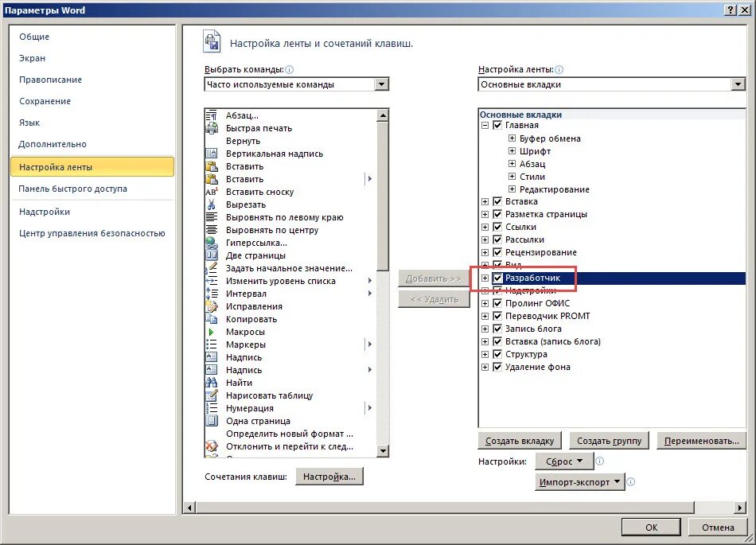Click the Выровнять по центру icon

(211, 230)
